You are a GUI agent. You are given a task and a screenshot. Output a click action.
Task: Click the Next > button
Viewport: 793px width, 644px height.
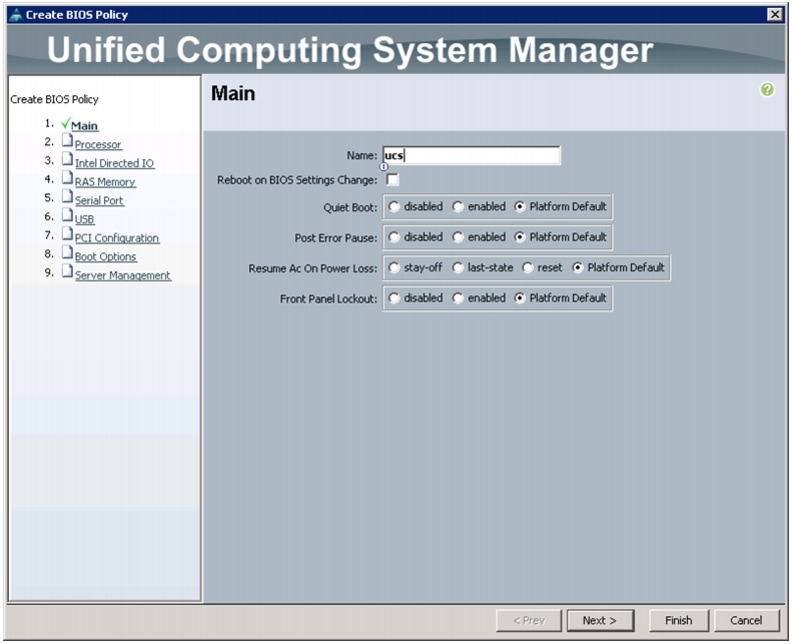(x=600, y=620)
